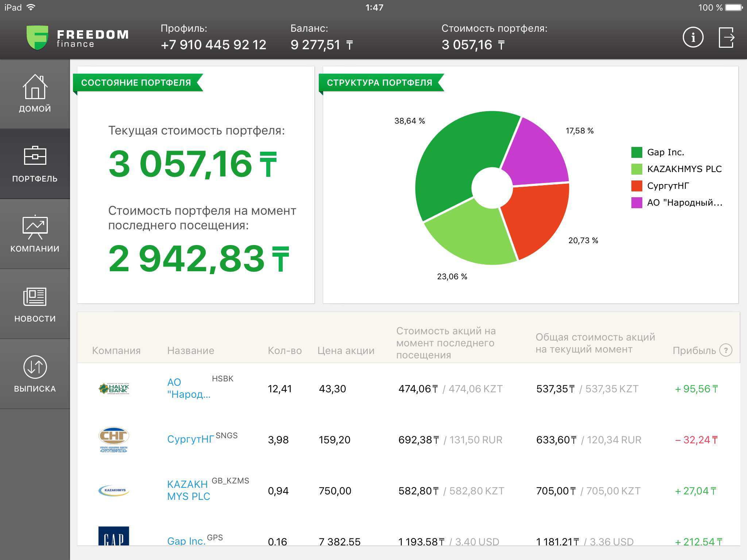The height and width of the screenshot is (560, 747).
Task: Tap the Freedom Finance shield logo
Action: tap(37, 37)
